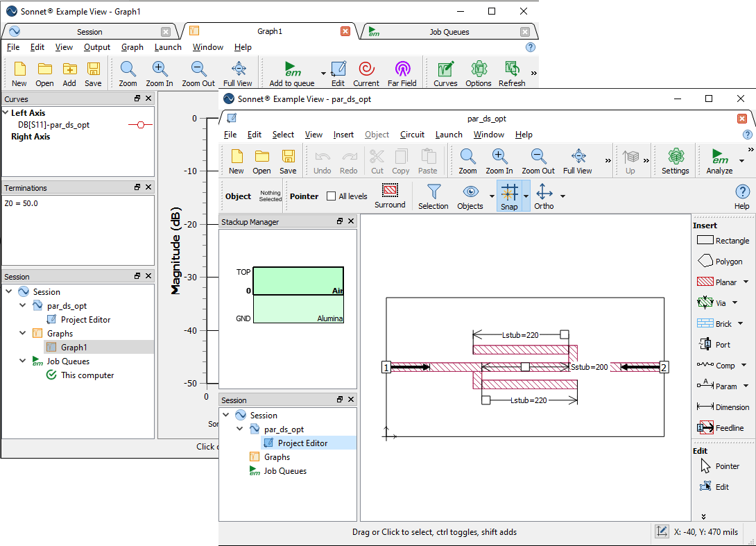This screenshot has width=756, height=546.
Task: Select the Brick insert tool
Action: click(x=714, y=323)
